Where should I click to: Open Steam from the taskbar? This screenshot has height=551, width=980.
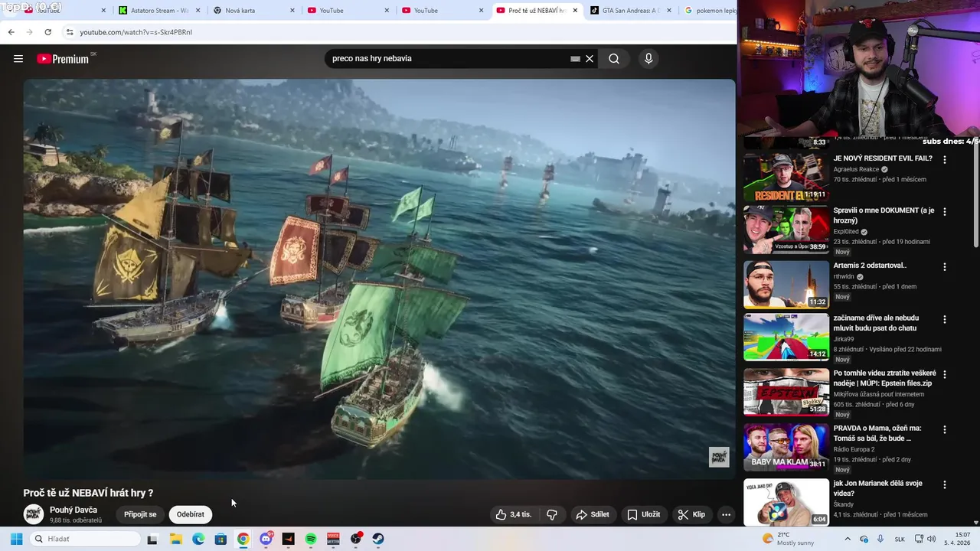[378, 539]
